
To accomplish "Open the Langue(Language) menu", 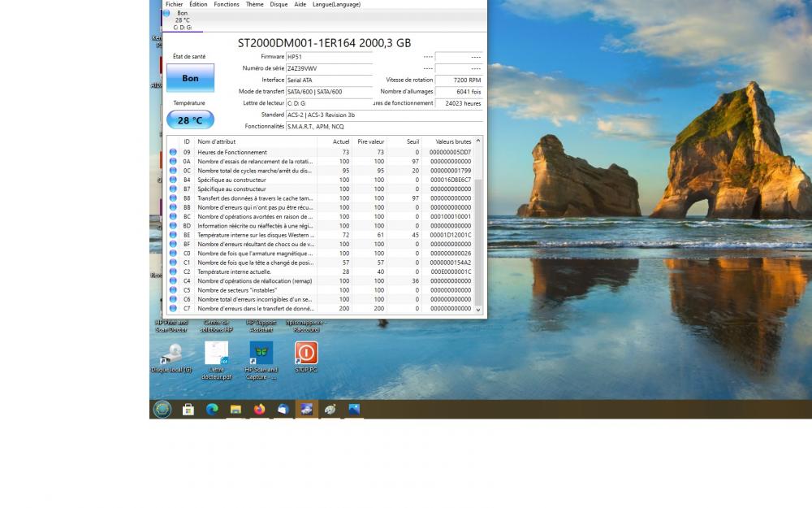I will click(x=337, y=4).
